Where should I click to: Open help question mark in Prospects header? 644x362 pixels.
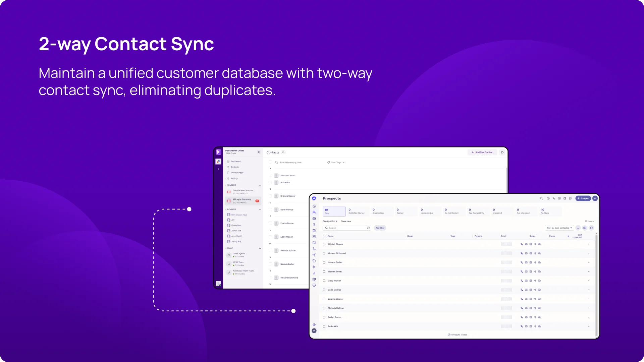tap(548, 198)
